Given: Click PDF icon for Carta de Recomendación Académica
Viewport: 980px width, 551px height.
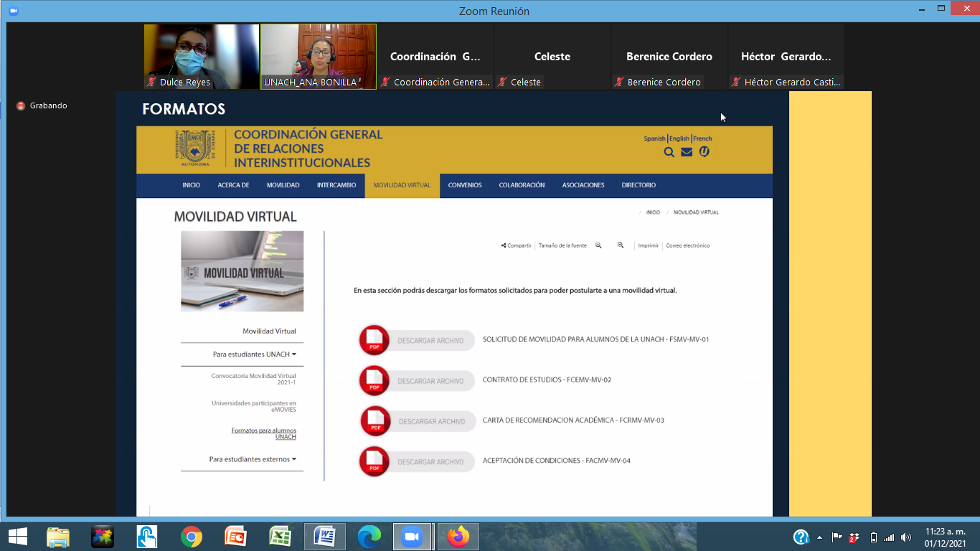Looking at the screenshot, I should [375, 421].
